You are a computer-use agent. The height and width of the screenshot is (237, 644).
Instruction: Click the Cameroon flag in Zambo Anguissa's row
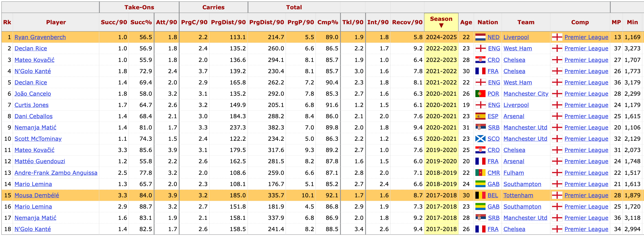tap(480, 173)
